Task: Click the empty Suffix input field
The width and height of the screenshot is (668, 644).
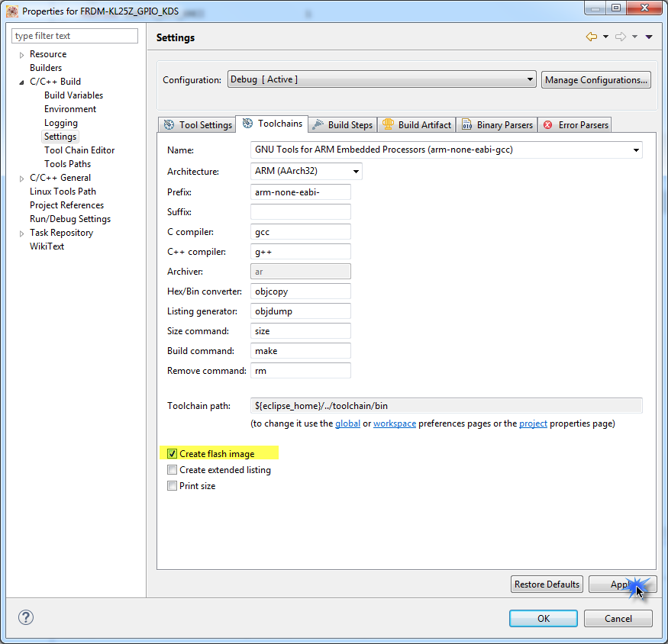Action: [301, 211]
